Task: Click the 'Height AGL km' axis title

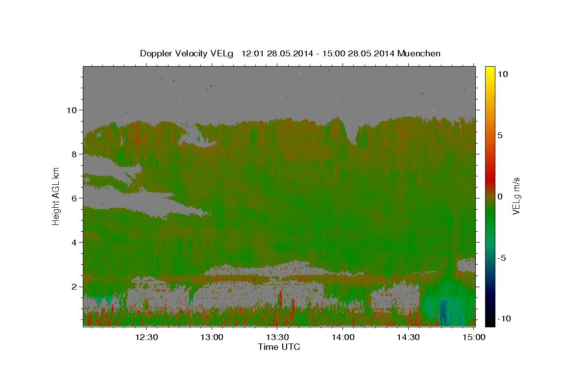Action: [56, 196]
